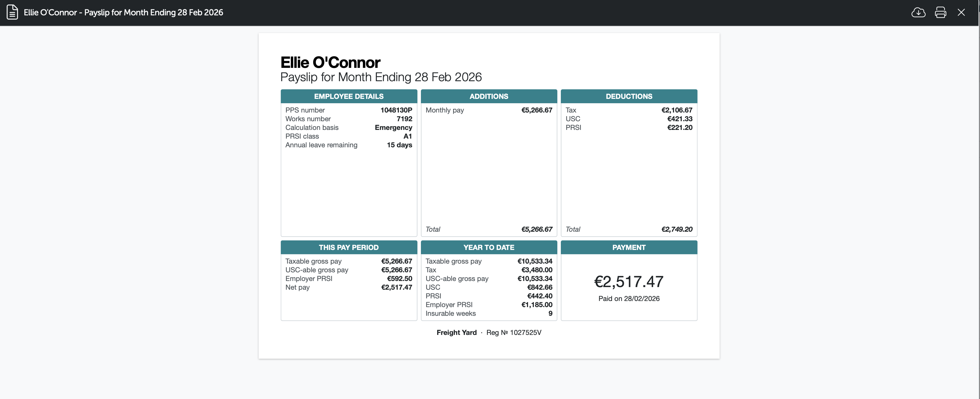This screenshot has height=399, width=980.
Task: Select the PPS number 1048130P
Action: (x=396, y=110)
